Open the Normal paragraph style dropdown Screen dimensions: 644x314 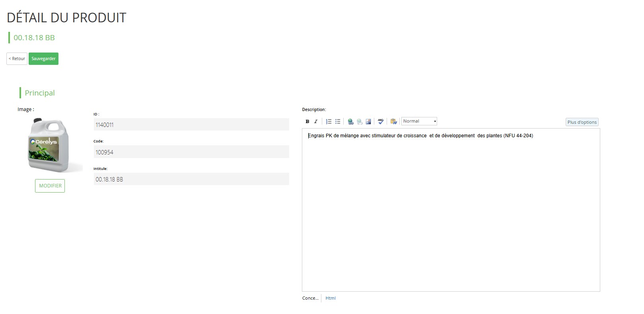click(419, 121)
